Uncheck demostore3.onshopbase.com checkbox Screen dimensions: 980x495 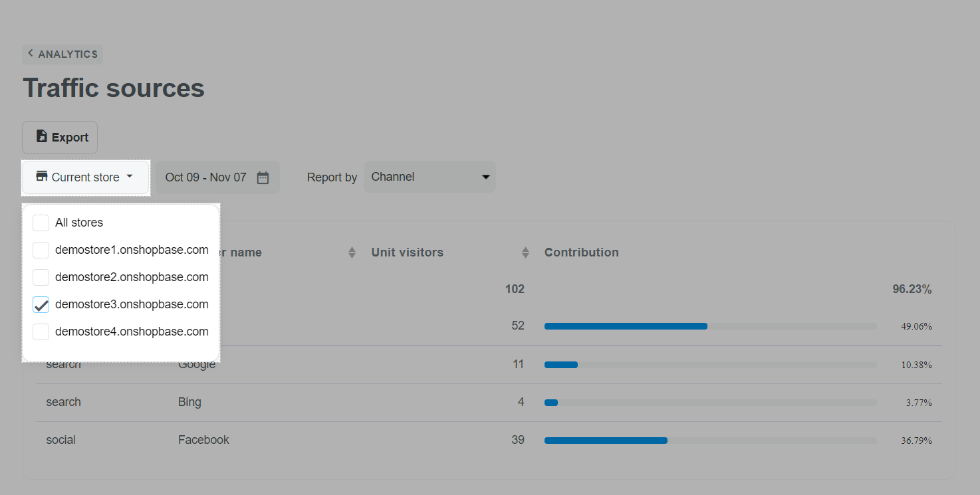tap(41, 304)
